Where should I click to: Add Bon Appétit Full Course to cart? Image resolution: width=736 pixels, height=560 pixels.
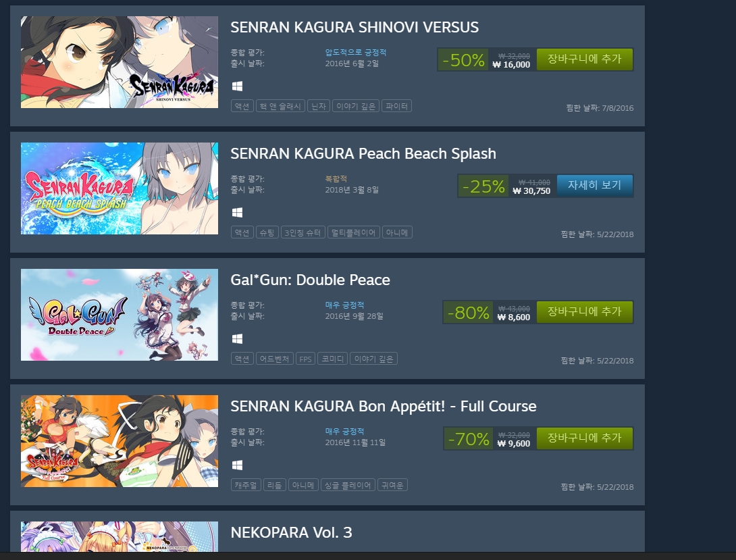tap(584, 438)
